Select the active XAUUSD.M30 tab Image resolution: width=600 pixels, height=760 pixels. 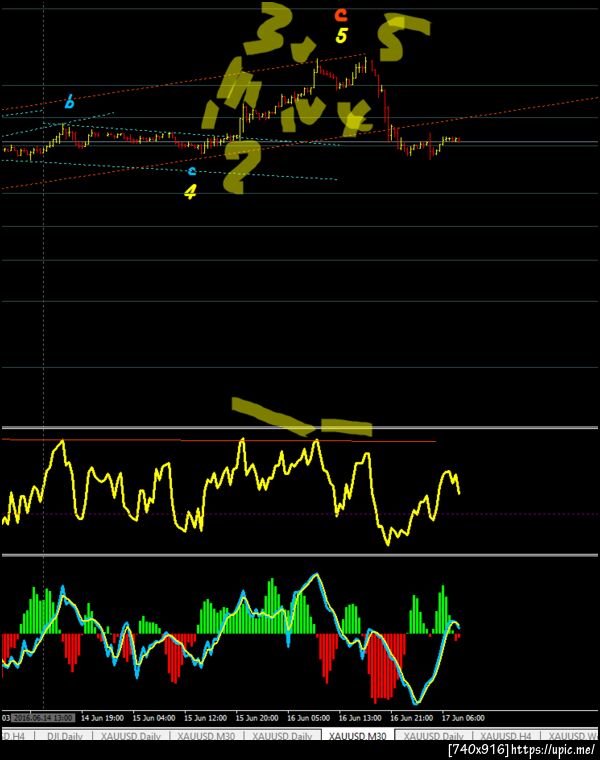(357, 736)
